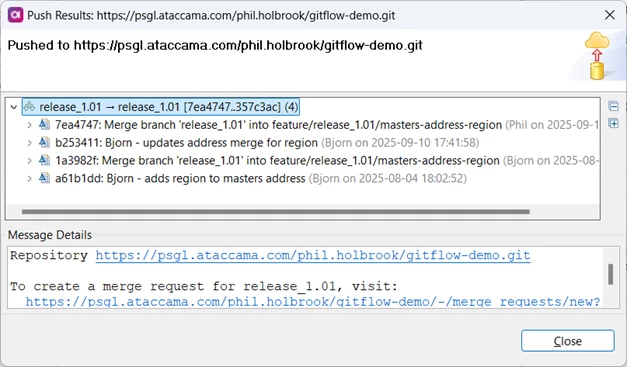Open the merge_requests/new link

[x=313, y=301]
